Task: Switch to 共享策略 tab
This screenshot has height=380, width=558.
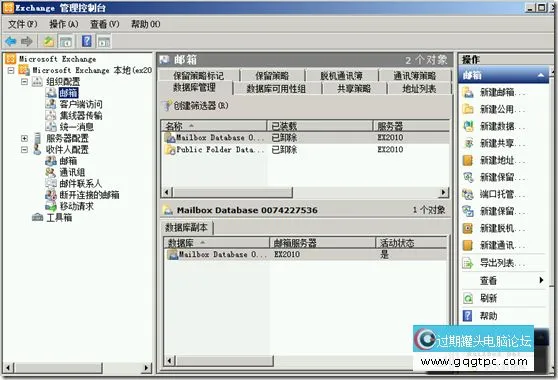Action: [x=354, y=89]
